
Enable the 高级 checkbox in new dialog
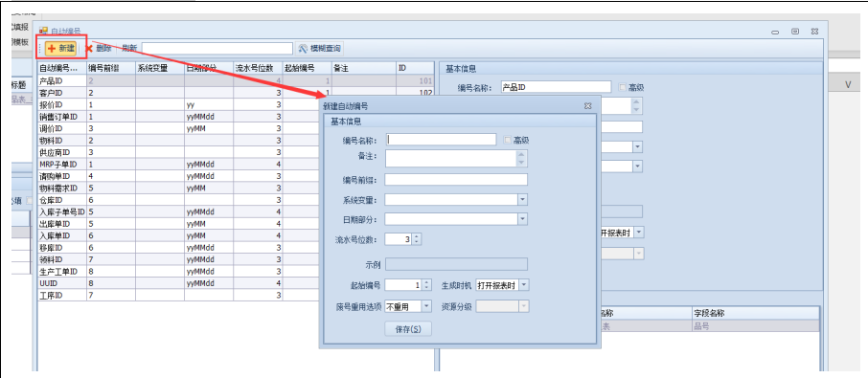(507, 140)
